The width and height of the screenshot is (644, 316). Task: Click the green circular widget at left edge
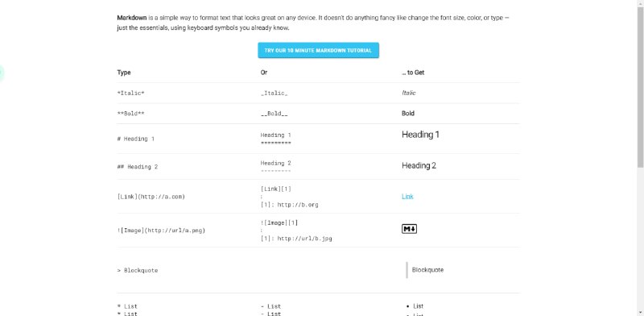[x=2, y=73]
